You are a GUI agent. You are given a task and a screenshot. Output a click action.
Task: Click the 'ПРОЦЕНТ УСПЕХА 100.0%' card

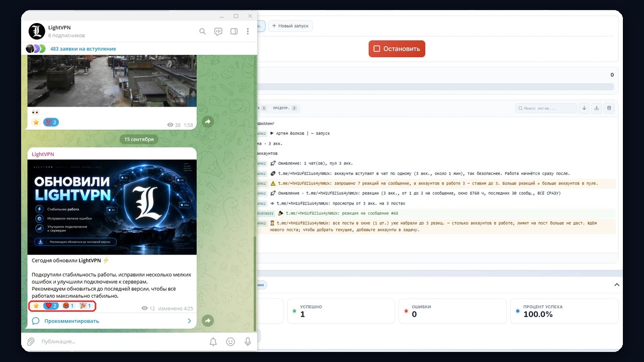pyautogui.click(x=564, y=311)
